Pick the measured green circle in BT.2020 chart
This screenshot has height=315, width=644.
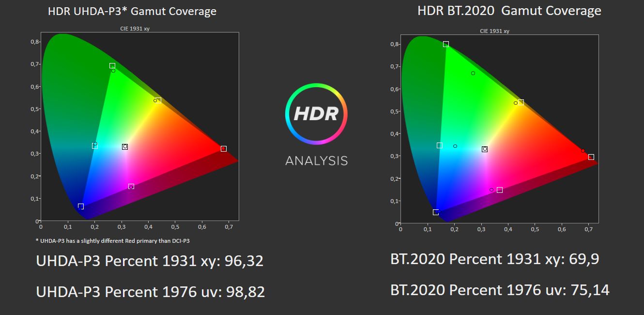click(x=473, y=73)
